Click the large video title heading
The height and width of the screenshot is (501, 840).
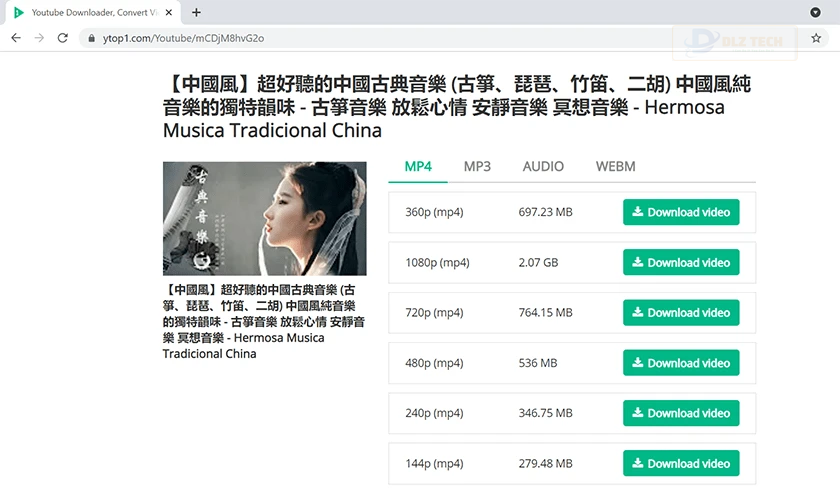[x=457, y=107]
